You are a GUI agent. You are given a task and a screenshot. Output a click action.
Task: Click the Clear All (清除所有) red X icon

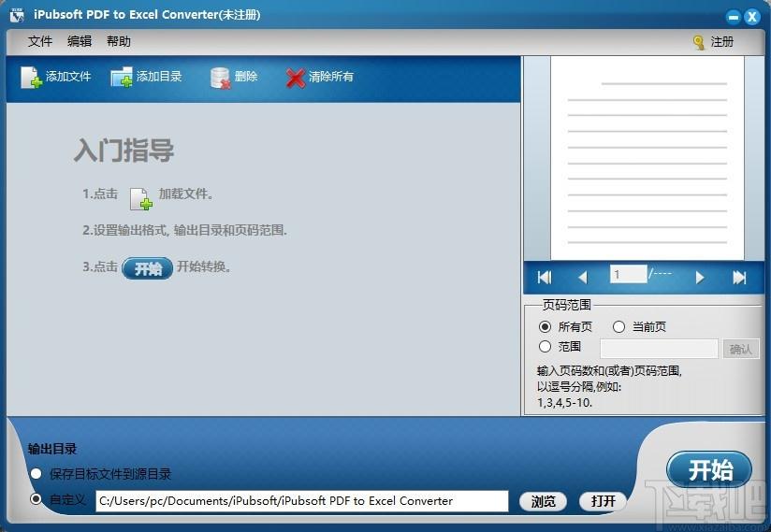pyautogui.click(x=296, y=78)
